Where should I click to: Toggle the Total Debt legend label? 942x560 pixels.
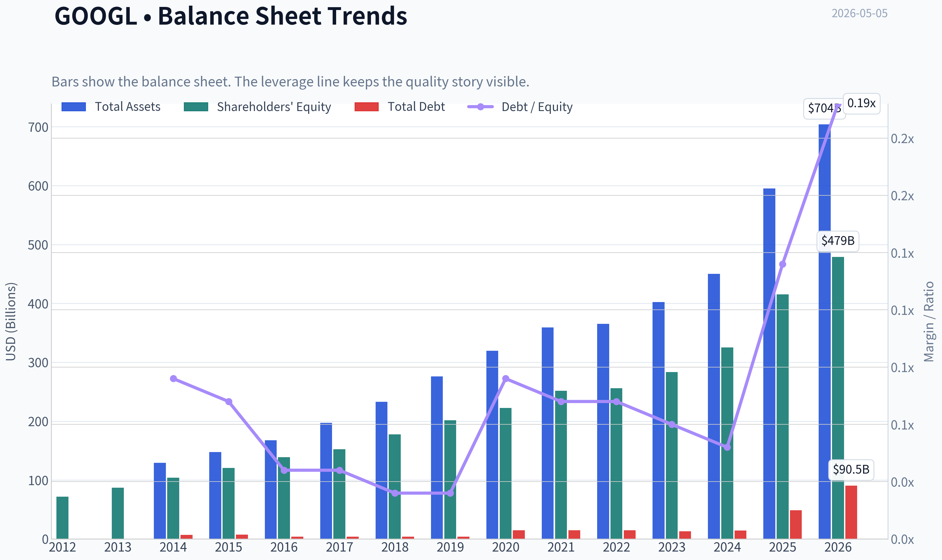[x=416, y=107]
